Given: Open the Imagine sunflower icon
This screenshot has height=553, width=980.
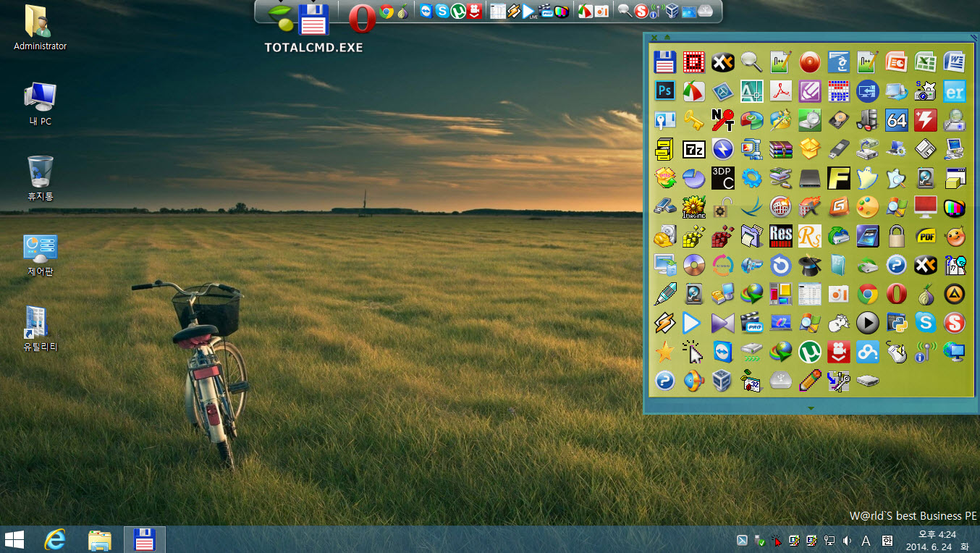Looking at the screenshot, I should click(693, 207).
